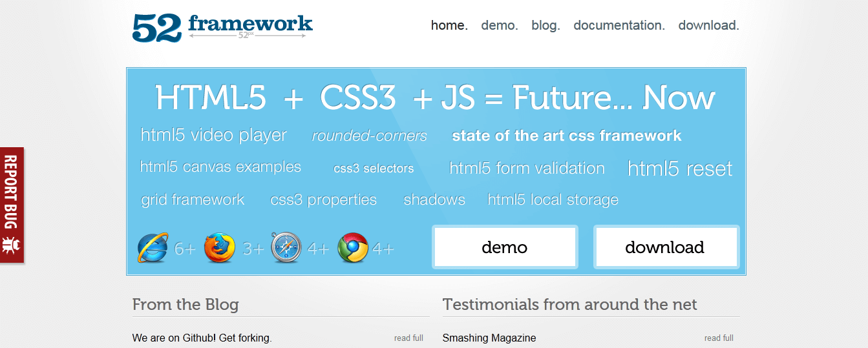Click the Firefox browser icon

tap(220, 248)
